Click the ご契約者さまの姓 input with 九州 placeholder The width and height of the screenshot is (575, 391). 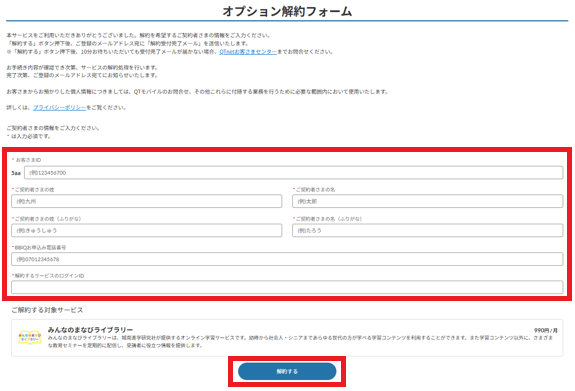click(x=147, y=201)
